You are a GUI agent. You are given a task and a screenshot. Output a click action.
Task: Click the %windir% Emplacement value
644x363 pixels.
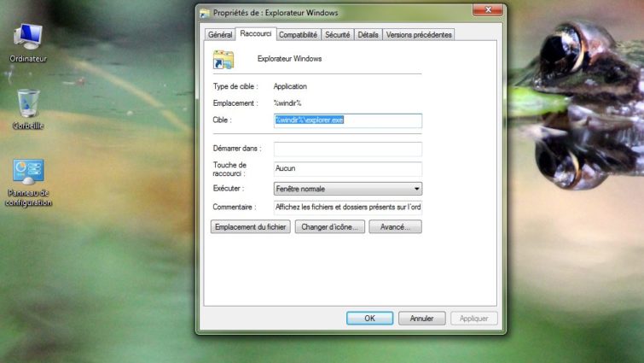(287, 103)
